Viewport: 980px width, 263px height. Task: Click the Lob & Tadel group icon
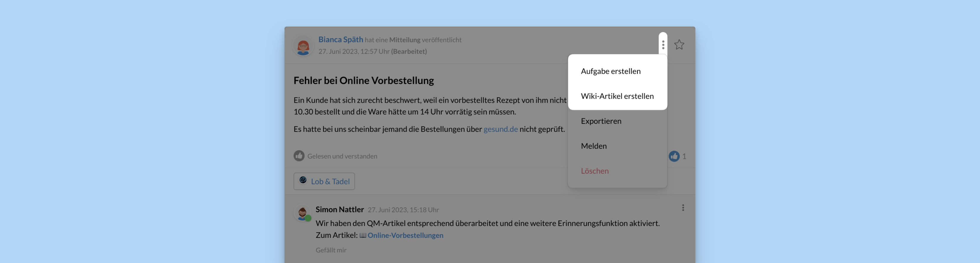tap(303, 180)
